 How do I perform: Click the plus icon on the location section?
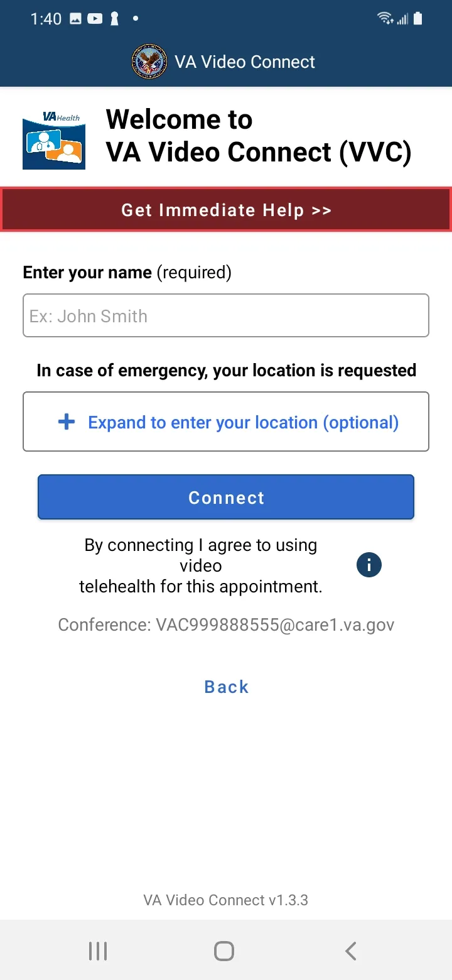[x=67, y=422]
